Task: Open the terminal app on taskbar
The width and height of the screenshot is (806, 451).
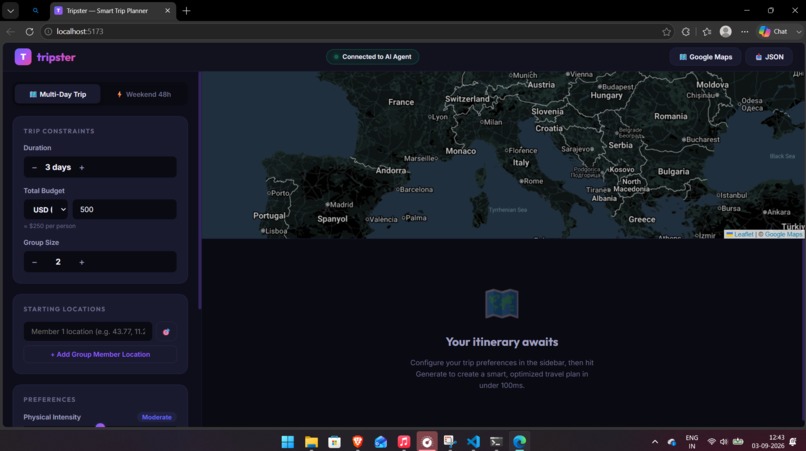Action: (x=496, y=441)
